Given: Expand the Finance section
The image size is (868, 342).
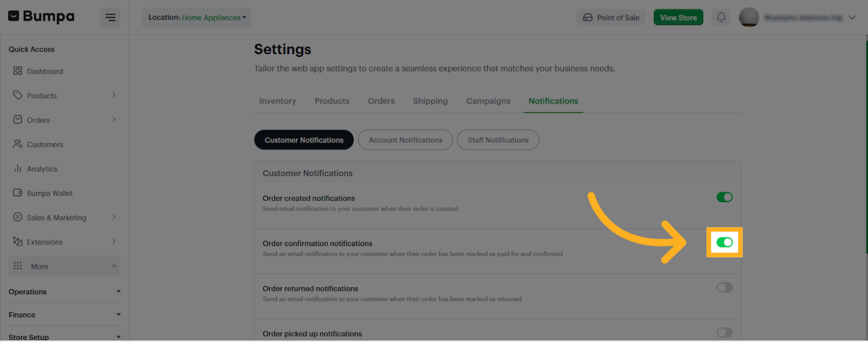Looking at the screenshot, I should point(64,314).
